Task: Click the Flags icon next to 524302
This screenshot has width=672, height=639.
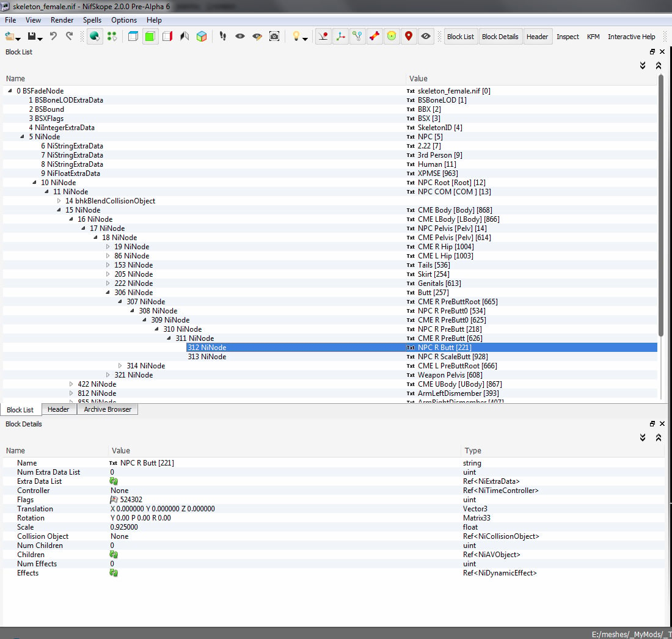Action: 114,500
